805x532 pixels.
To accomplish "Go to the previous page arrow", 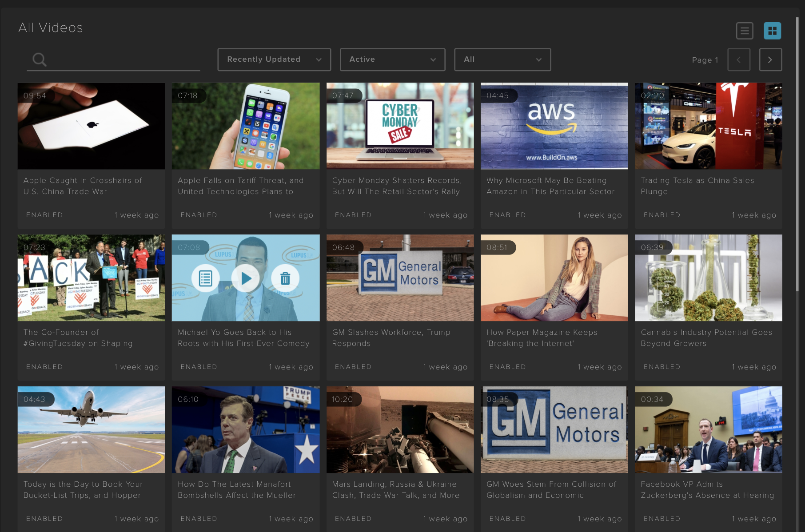I will pos(739,60).
